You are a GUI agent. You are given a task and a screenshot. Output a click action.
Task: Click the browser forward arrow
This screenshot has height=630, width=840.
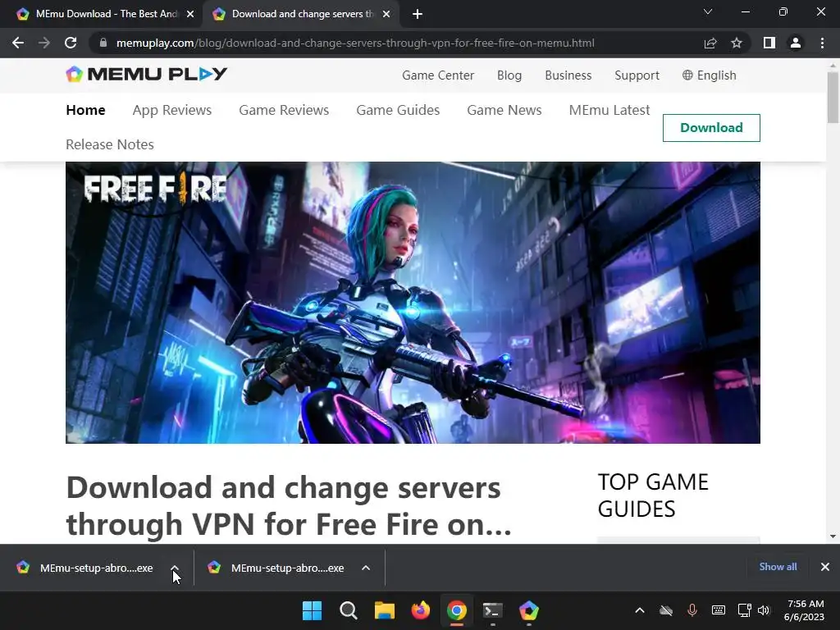tap(44, 43)
